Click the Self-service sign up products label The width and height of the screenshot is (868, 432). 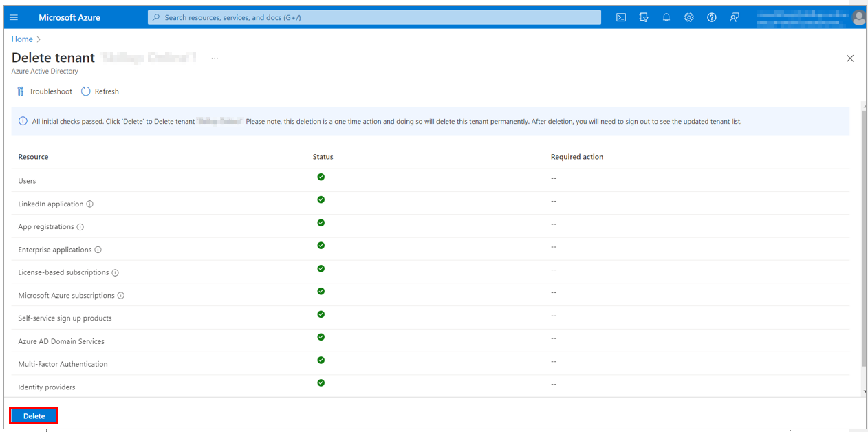tap(65, 318)
